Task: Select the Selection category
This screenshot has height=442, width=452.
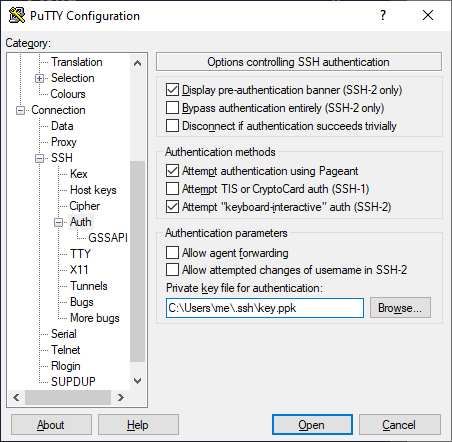Action: (72, 78)
